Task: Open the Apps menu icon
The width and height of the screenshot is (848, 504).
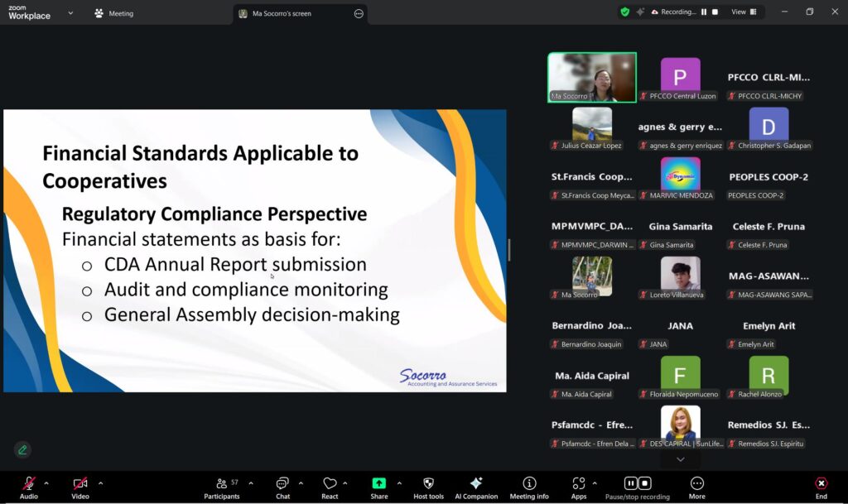Action: pyautogui.click(x=578, y=484)
